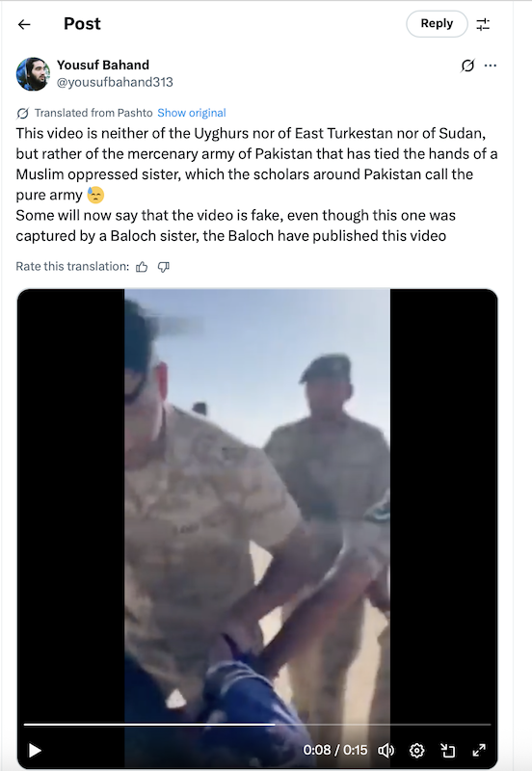The image size is (532, 771).
Task: Go back using the left arrow
Action: [x=24, y=24]
